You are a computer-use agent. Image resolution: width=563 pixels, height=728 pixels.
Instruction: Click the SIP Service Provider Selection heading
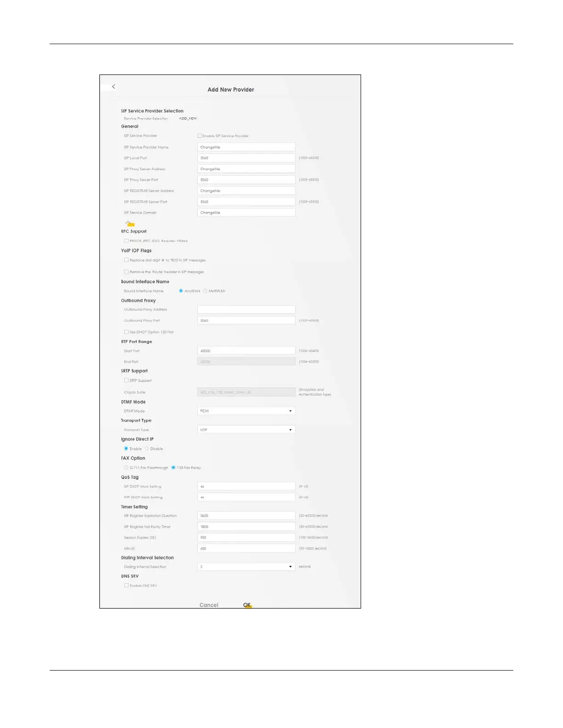(152, 111)
